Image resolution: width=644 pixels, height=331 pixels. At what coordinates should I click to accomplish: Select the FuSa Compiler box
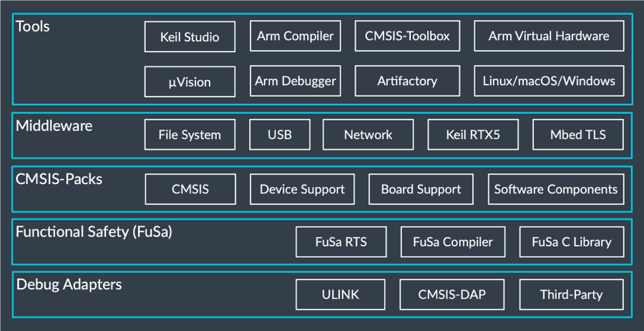click(452, 242)
